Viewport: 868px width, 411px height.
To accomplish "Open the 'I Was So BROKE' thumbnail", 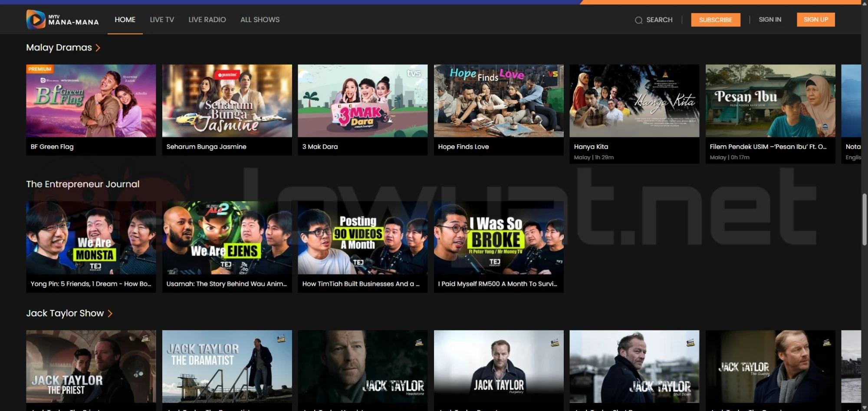I will click(x=499, y=238).
